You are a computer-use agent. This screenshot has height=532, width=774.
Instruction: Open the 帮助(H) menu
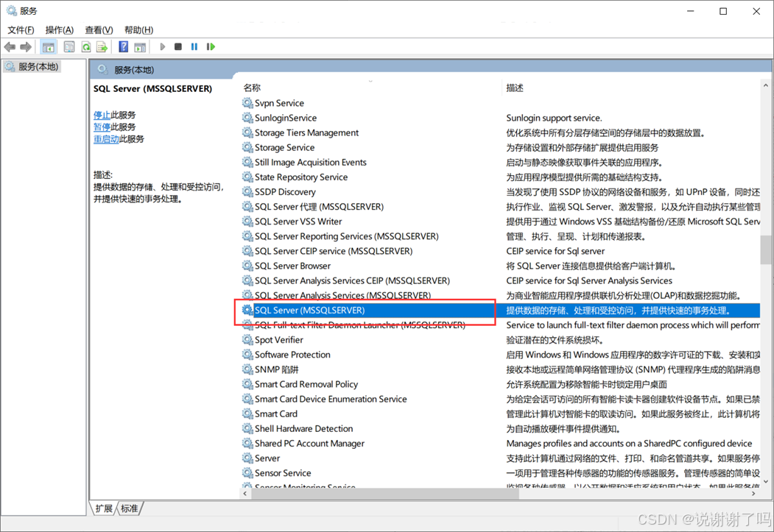coord(138,30)
